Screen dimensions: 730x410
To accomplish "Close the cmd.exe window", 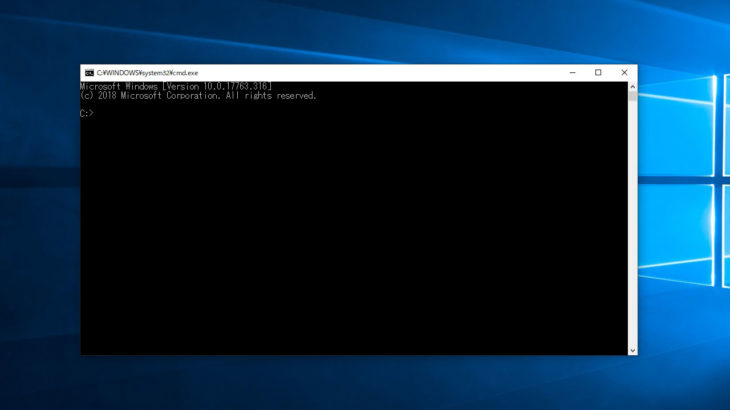I will pos(624,73).
